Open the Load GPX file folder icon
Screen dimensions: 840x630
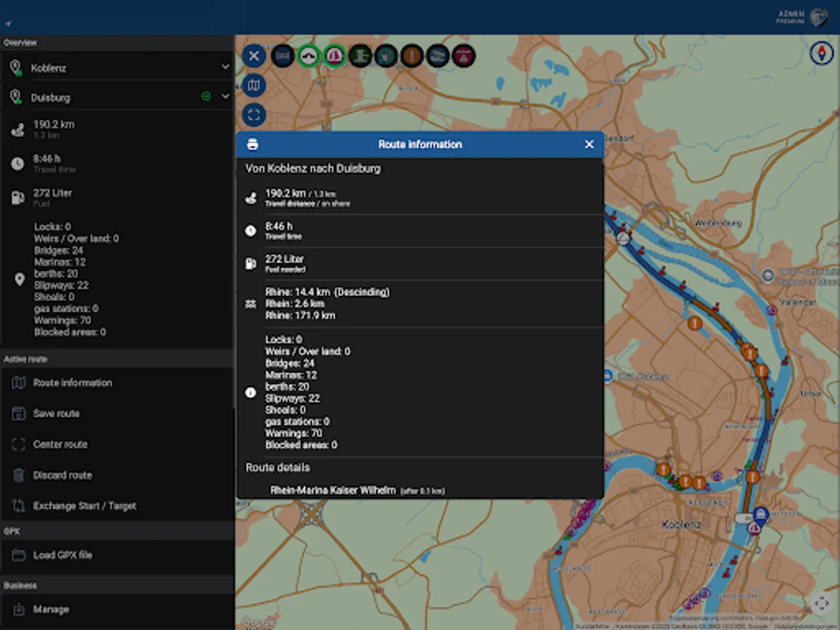pyautogui.click(x=19, y=555)
